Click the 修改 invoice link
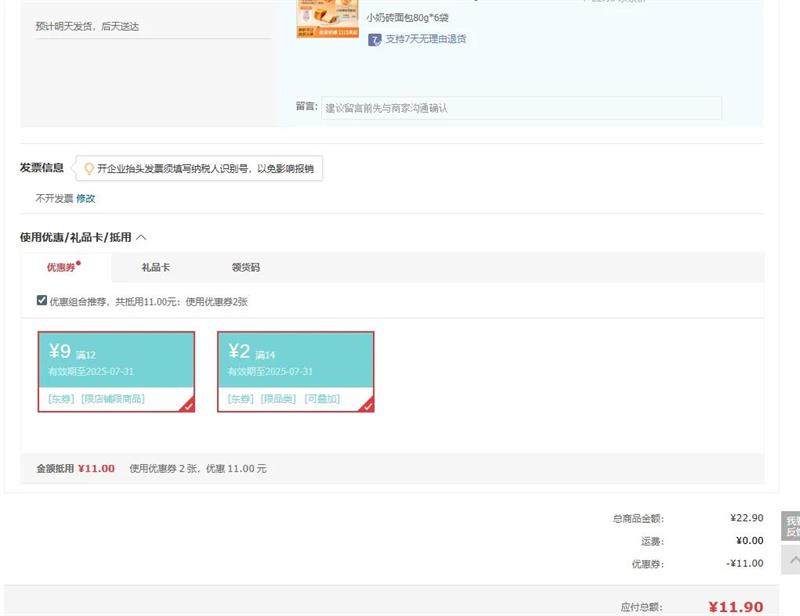Viewport: 800px width, 616px height. 86,199
